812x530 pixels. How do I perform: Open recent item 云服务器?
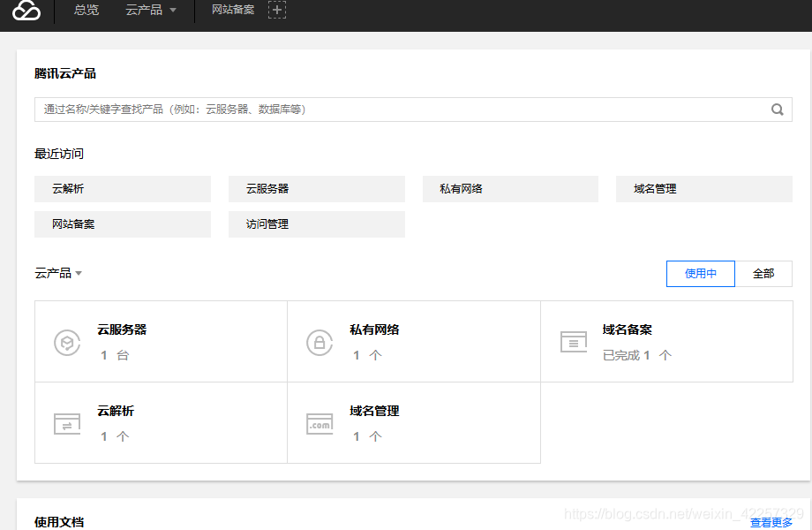316,189
